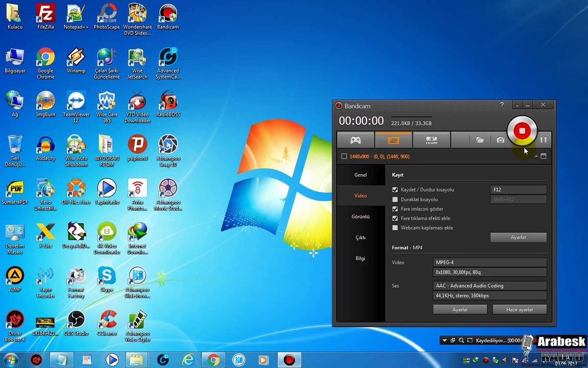Open Format Factory desktop shortcut
The height and width of the screenshot is (368, 588).
coord(76,282)
